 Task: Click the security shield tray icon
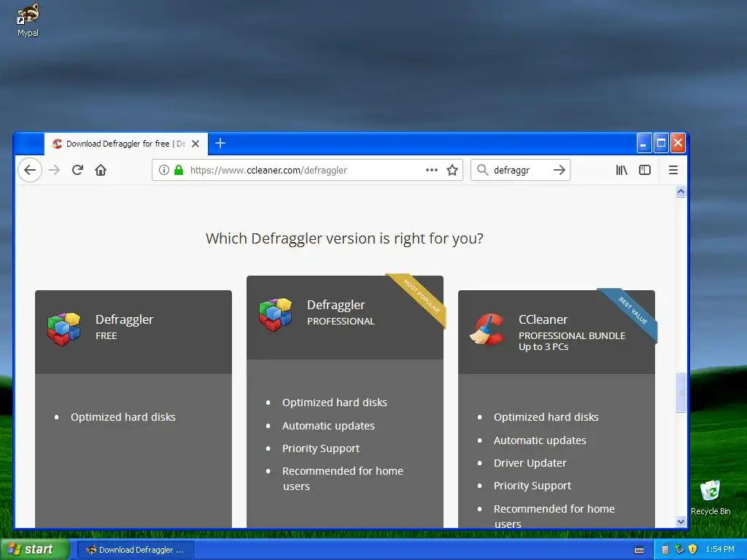point(693,550)
